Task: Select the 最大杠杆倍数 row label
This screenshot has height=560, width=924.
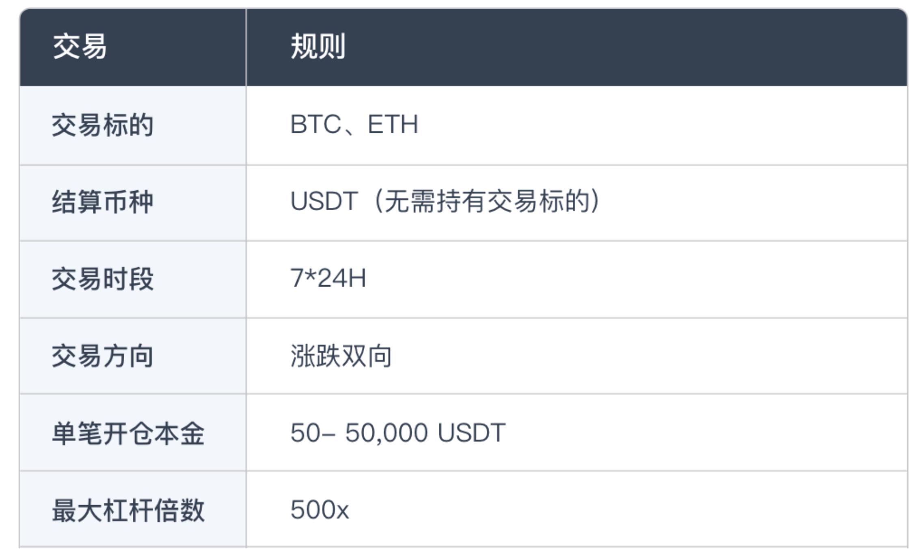Action: [128, 510]
